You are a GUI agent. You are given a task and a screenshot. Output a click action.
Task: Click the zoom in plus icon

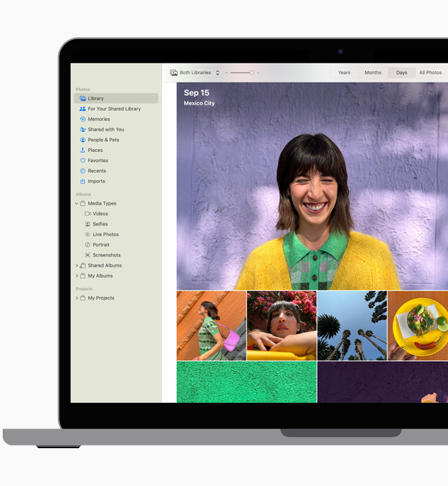pyautogui.click(x=258, y=72)
